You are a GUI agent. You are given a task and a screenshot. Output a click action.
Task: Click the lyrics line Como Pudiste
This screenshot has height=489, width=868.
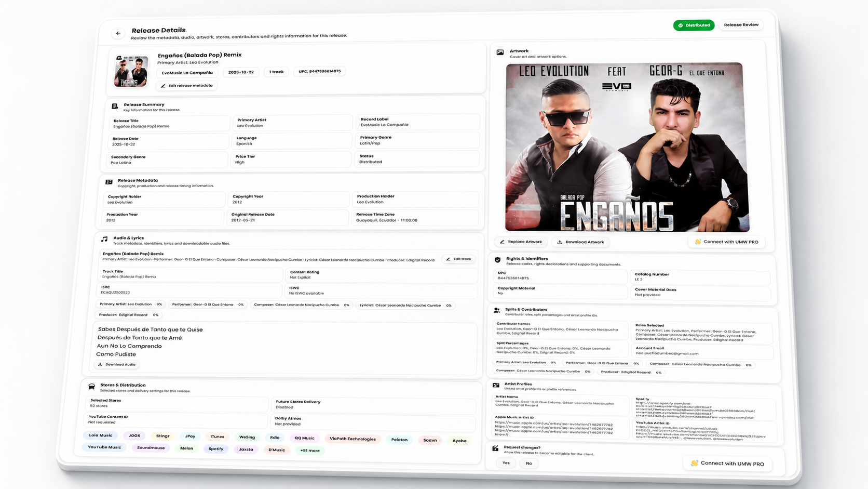(116, 354)
